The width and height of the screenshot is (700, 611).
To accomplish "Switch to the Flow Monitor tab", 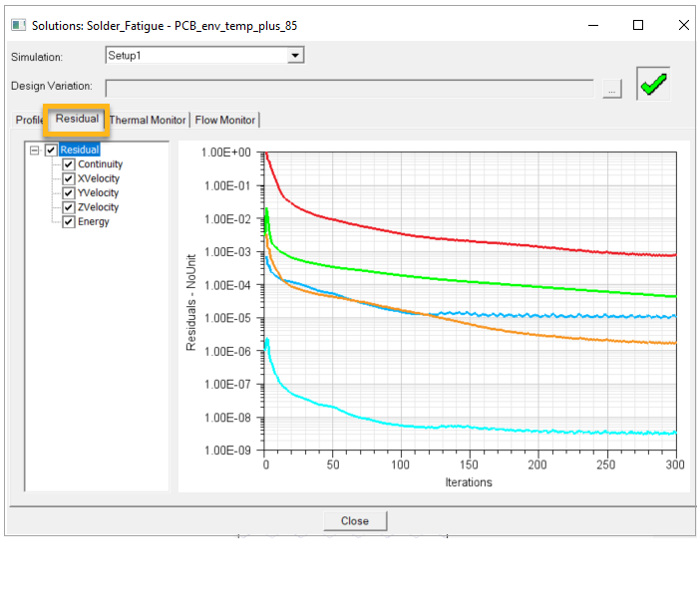I will [x=225, y=121].
